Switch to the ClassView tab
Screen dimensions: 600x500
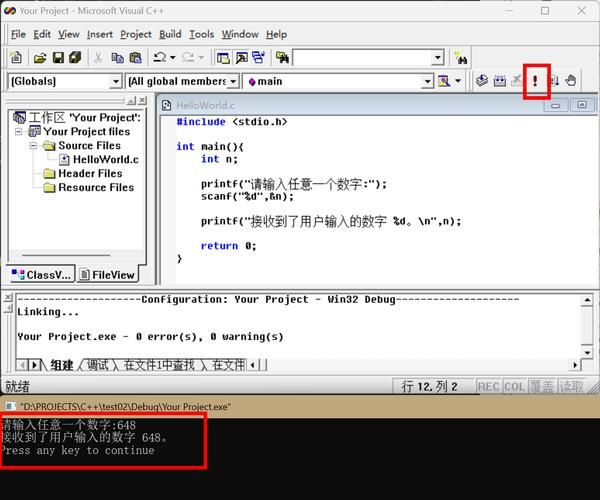[42, 275]
